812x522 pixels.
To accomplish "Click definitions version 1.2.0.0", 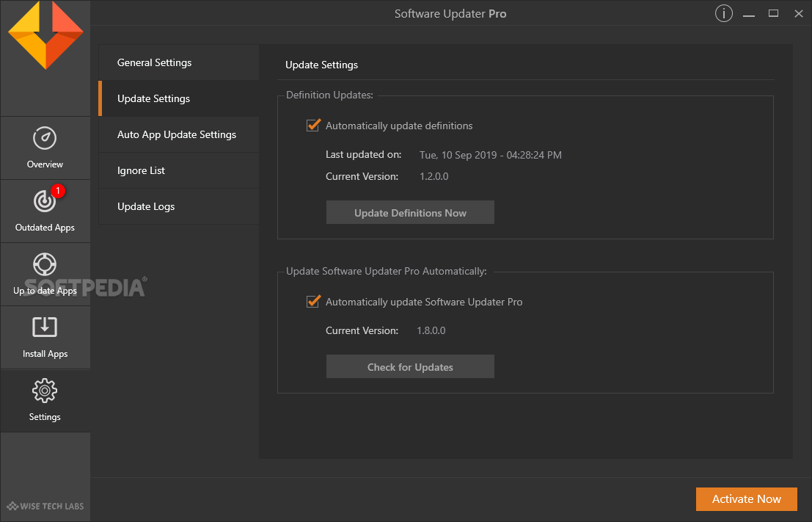I will 434,176.
